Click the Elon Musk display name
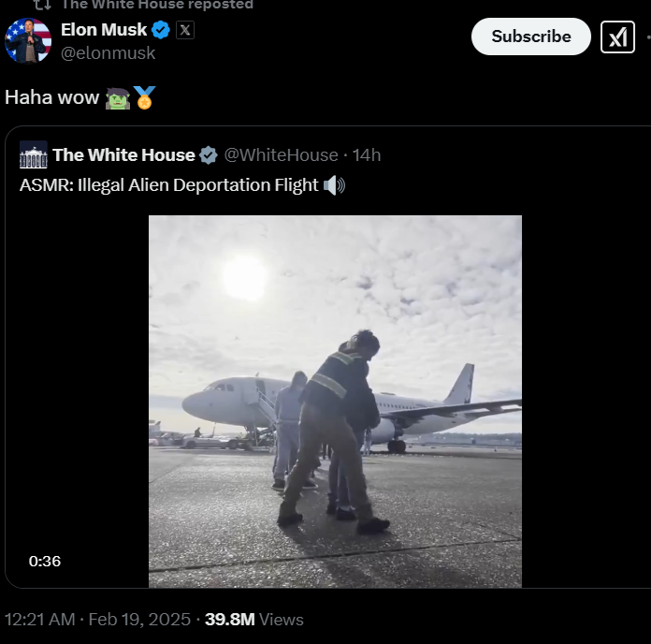The image size is (651, 644). (x=104, y=30)
